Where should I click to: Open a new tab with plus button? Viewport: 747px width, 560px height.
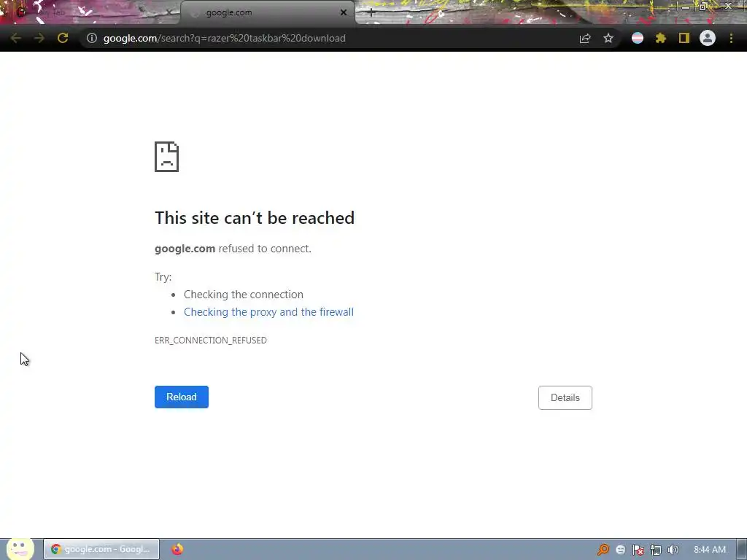371,13
